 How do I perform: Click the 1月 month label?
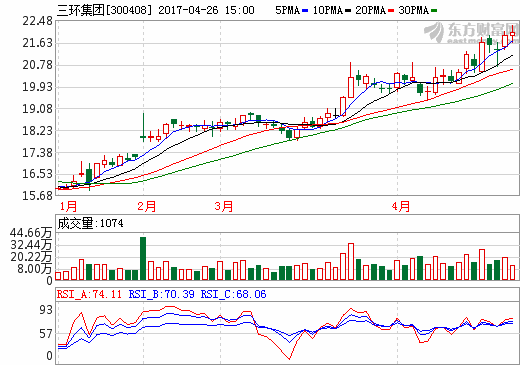(x=68, y=206)
